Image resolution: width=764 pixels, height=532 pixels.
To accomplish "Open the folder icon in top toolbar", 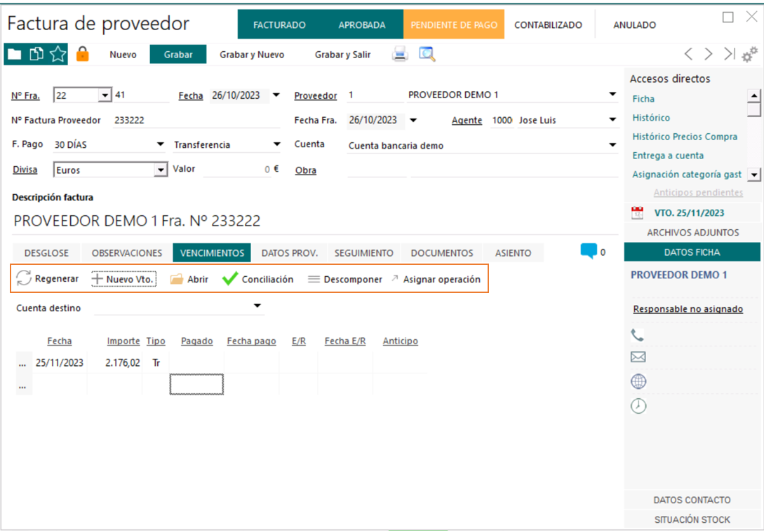I will (x=15, y=54).
